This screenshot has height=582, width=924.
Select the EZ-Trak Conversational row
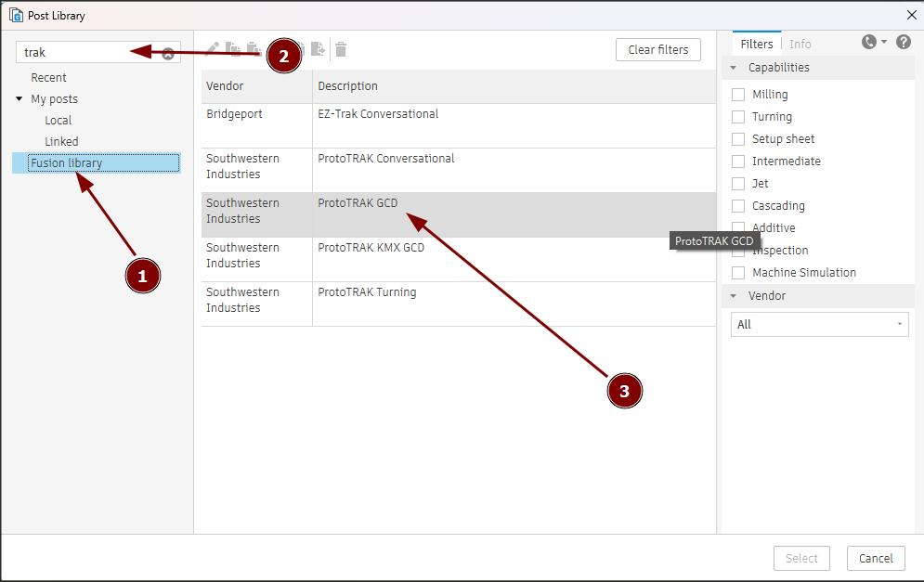pyautogui.click(x=459, y=125)
